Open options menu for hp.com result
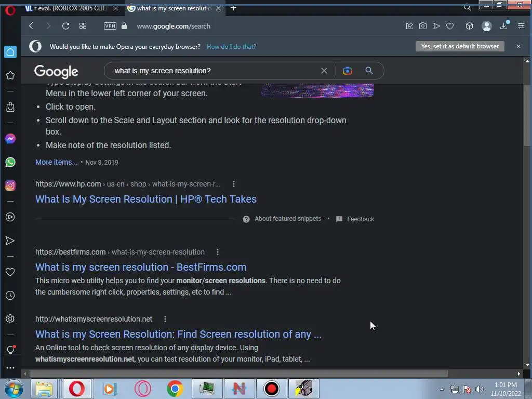Image resolution: width=532 pixels, height=399 pixels. (233, 184)
